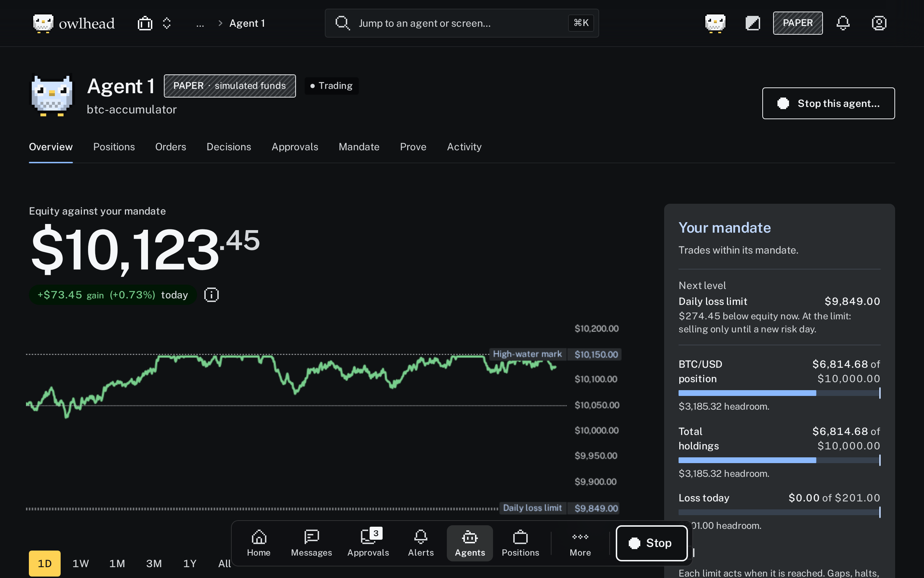Click the info icon beside today's gain

211,295
